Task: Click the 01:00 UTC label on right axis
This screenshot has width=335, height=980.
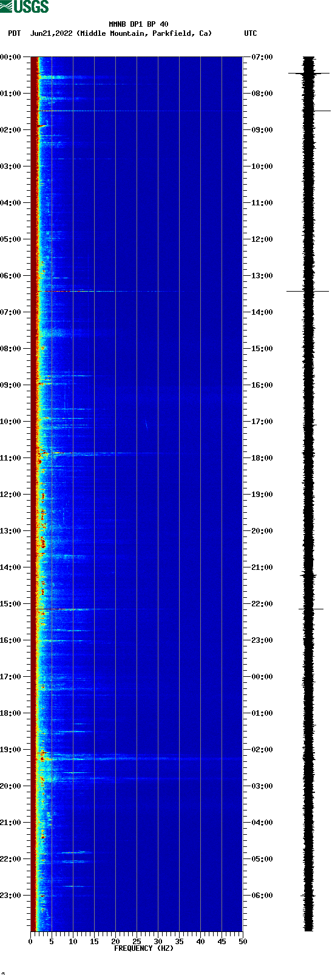Action: pyautogui.click(x=262, y=713)
